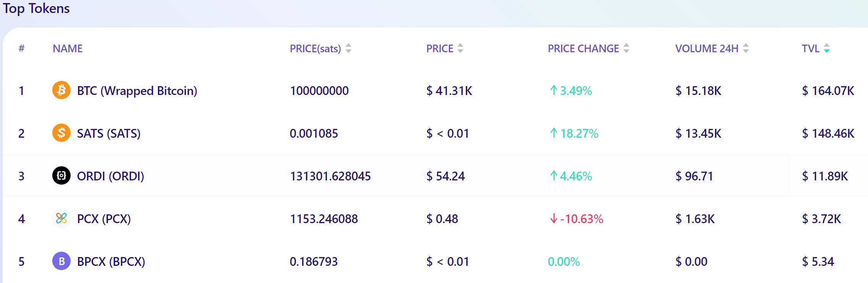Open the BTC (Wrapped Bitcoin) token page

(136, 91)
